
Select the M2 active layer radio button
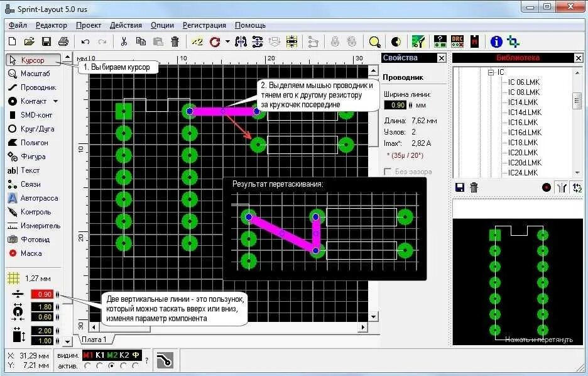pos(111,365)
